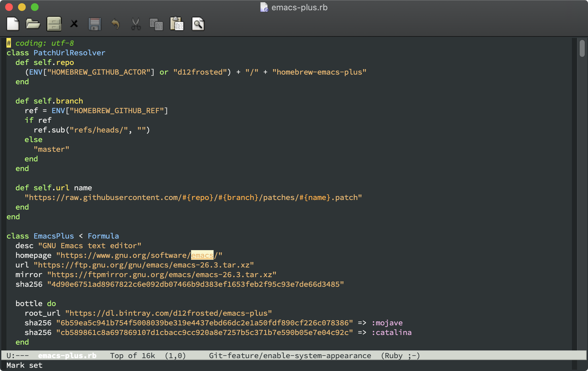588x371 pixels.
Task: Click the ftp.gnu.org url line
Action: (x=135, y=265)
